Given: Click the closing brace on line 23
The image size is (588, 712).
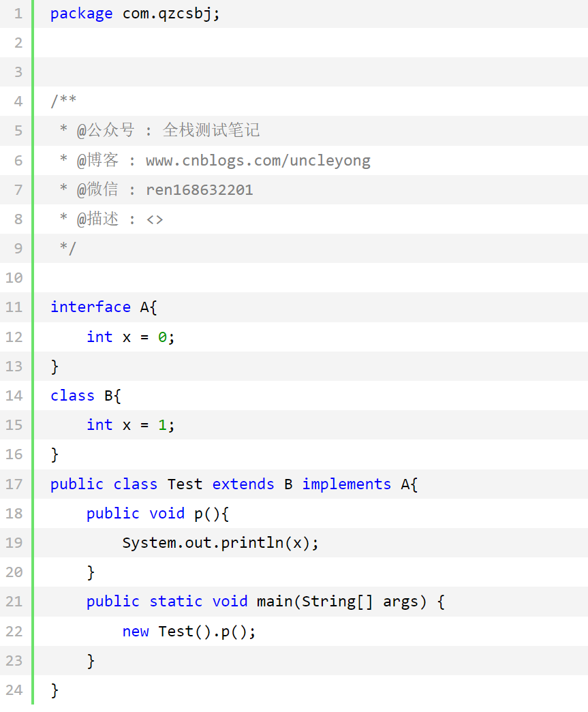Looking at the screenshot, I should pyautogui.click(x=91, y=661).
